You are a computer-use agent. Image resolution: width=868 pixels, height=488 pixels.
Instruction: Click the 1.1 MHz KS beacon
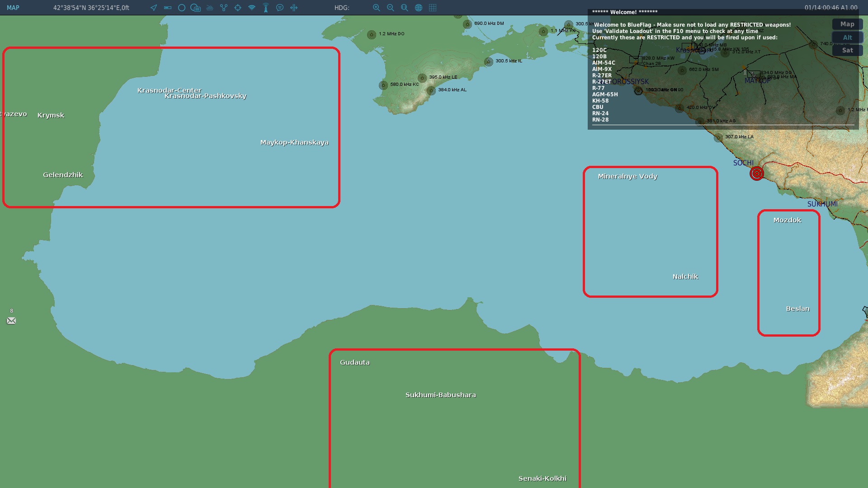click(x=543, y=31)
